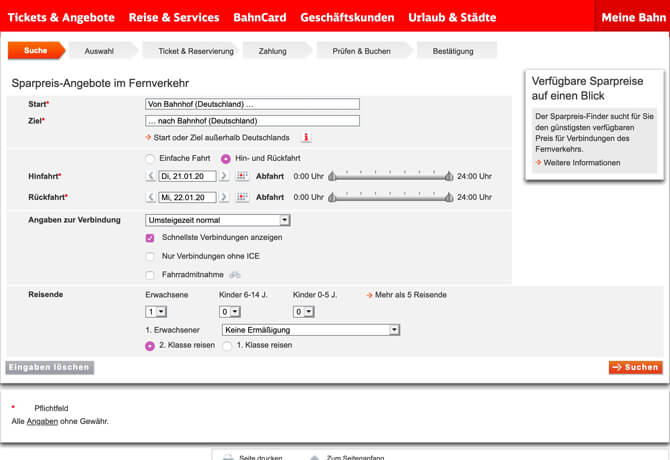
Task: Go to next day for Hinfahrt
Action: pyautogui.click(x=224, y=176)
